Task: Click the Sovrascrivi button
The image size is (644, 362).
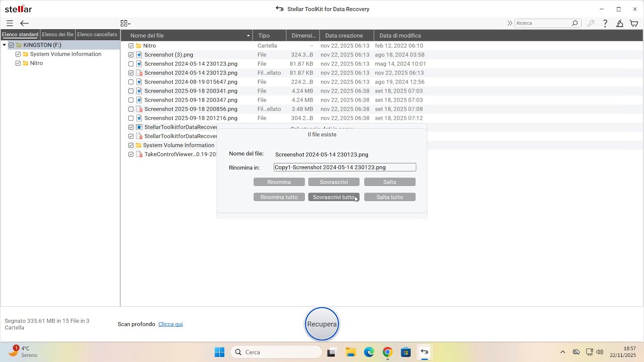Action: point(334,182)
